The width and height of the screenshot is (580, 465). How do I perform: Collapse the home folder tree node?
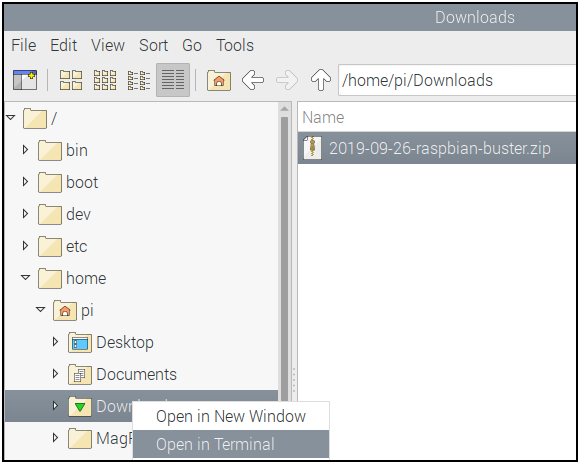pyautogui.click(x=25, y=277)
